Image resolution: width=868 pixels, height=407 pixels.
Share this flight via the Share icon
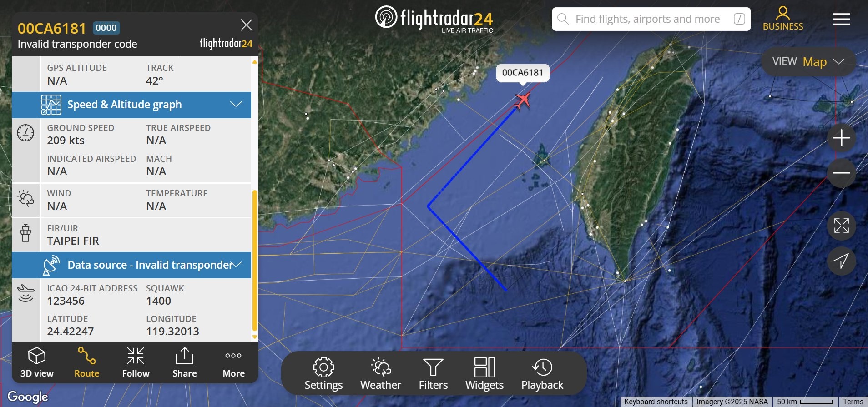tap(184, 362)
